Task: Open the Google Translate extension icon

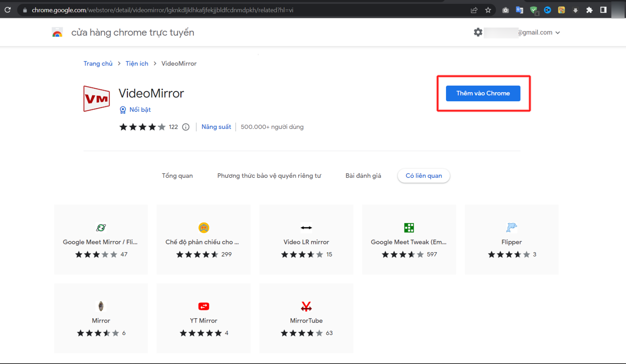Action: coord(520,10)
